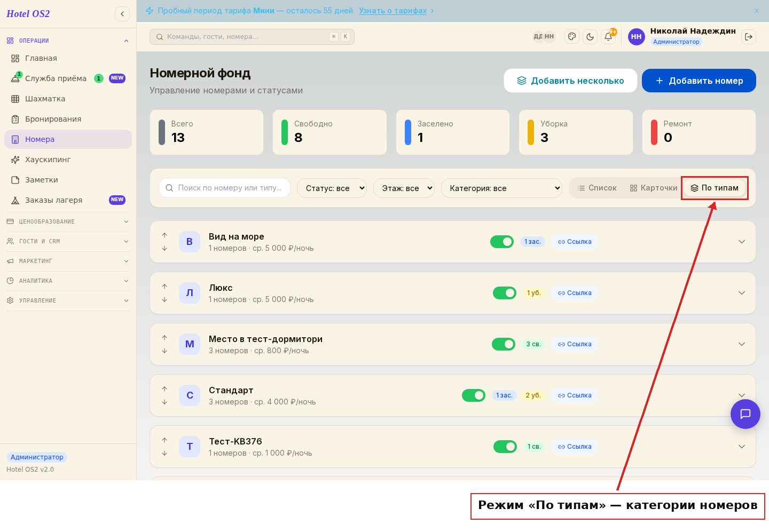
Task: Open Заказы лагеря in sidebar
Action: 68,200
